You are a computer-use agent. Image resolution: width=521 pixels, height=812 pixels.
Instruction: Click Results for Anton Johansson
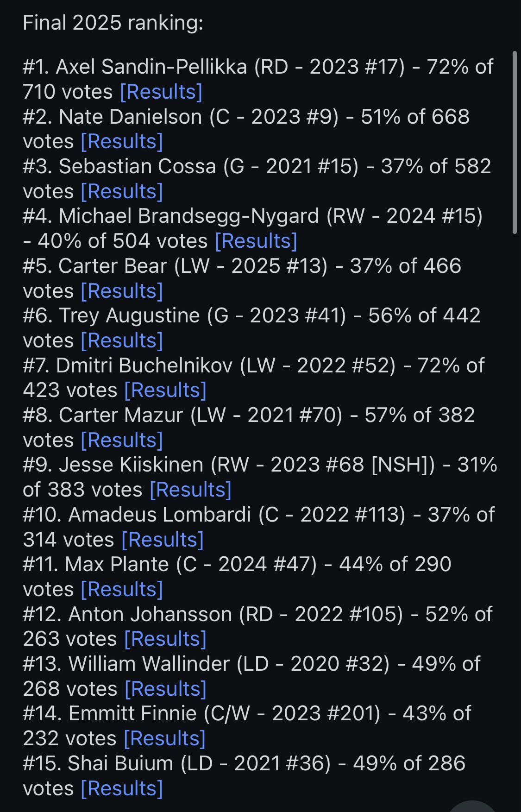point(165,639)
